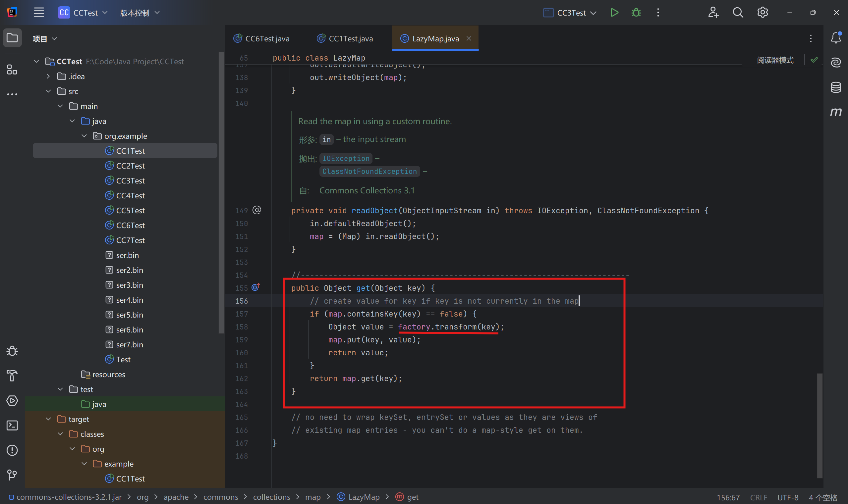Select CC5Test in project tree
Screen dimensions: 848x504
[x=125, y=211]
